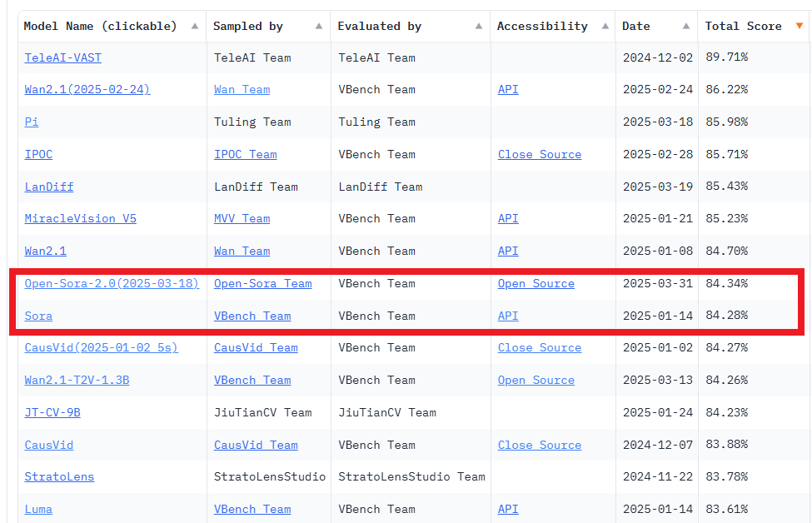Open API link for MiracleVision V5
The height and width of the screenshot is (523, 812).
tap(508, 218)
